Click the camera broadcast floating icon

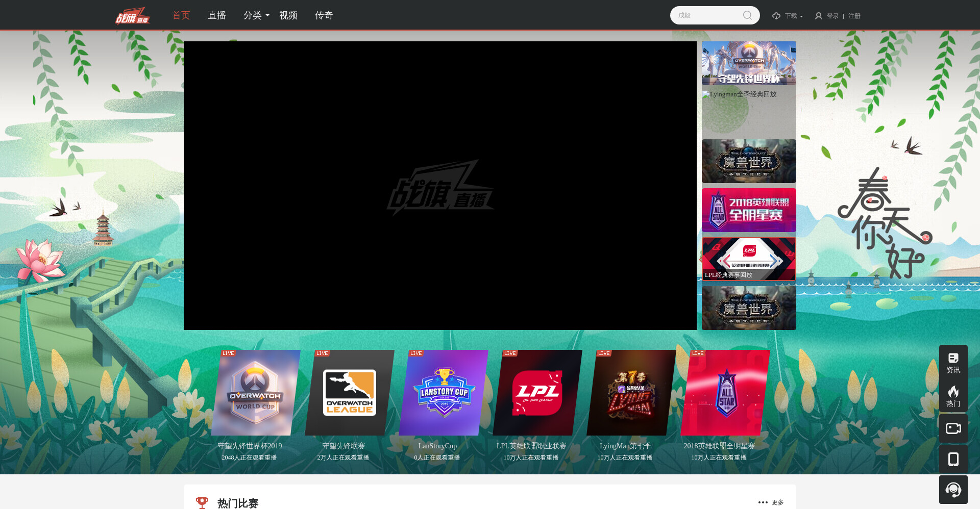click(953, 428)
